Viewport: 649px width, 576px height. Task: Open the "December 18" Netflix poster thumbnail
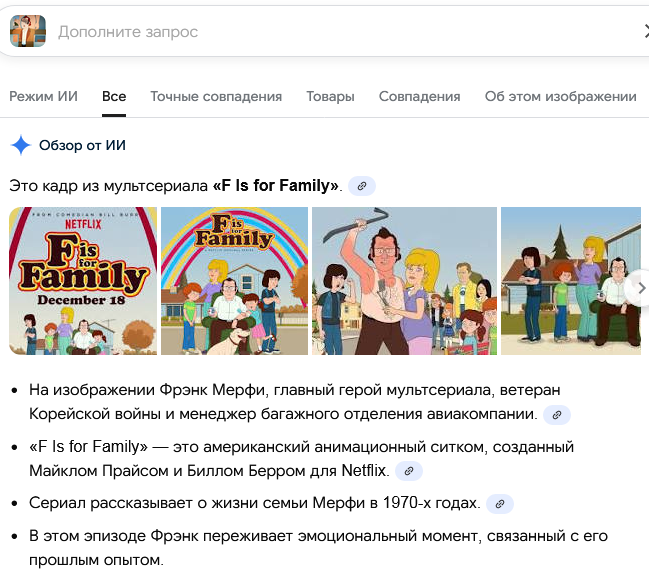click(x=83, y=281)
